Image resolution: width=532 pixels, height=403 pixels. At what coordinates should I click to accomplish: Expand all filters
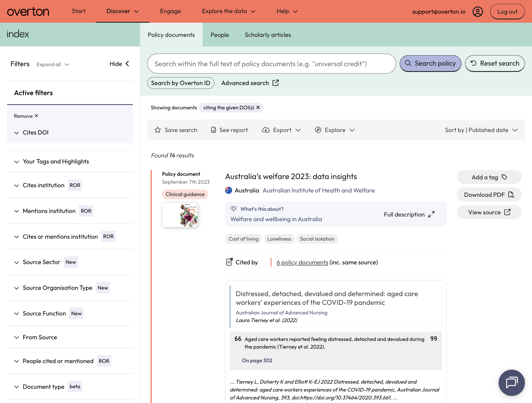pyautogui.click(x=53, y=64)
